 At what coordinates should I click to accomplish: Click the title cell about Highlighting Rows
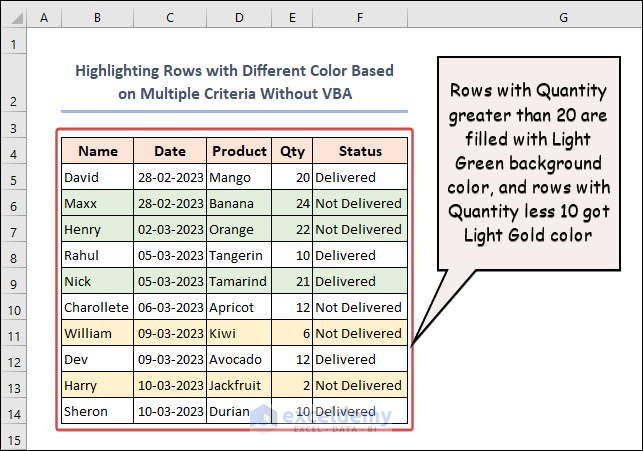[235, 82]
